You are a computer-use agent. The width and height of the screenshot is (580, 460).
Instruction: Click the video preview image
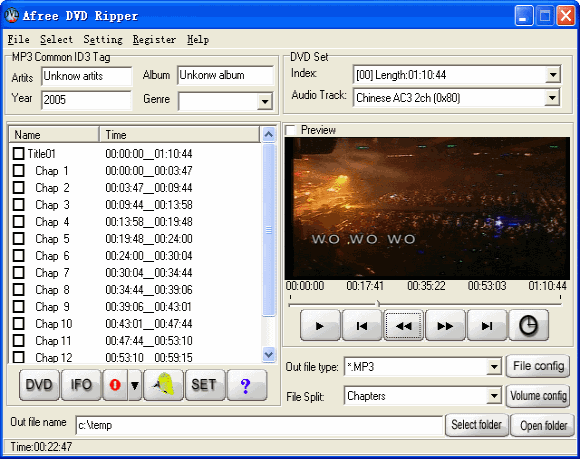point(427,209)
